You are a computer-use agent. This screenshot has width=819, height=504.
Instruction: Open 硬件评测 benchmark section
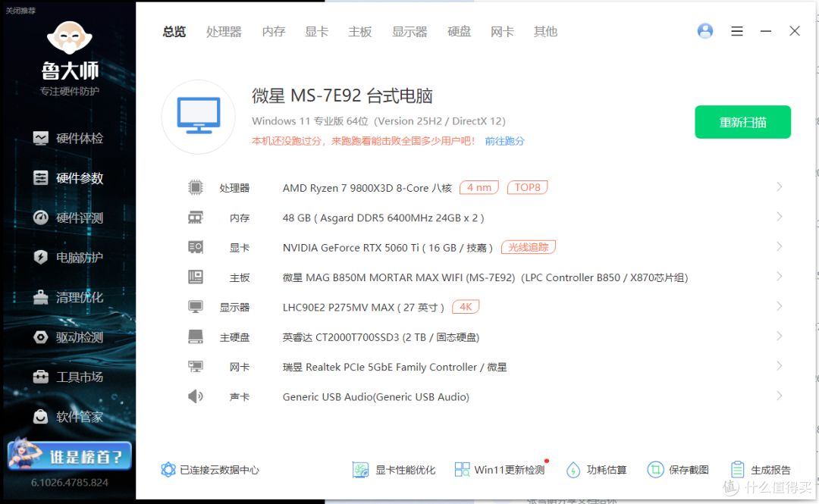[68, 218]
